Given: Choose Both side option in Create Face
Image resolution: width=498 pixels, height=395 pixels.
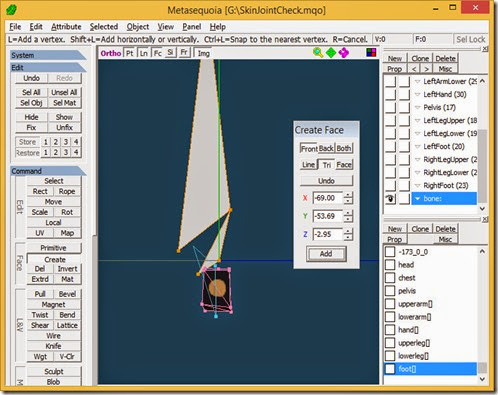Looking at the screenshot, I should coord(344,148).
